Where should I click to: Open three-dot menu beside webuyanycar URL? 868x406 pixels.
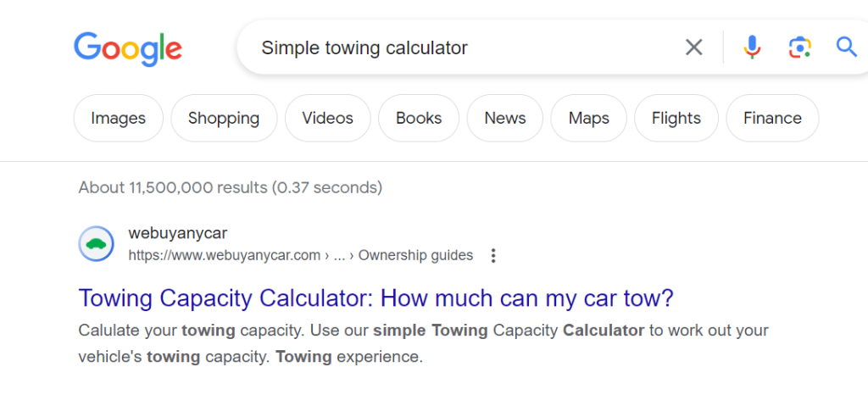point(493,255)
